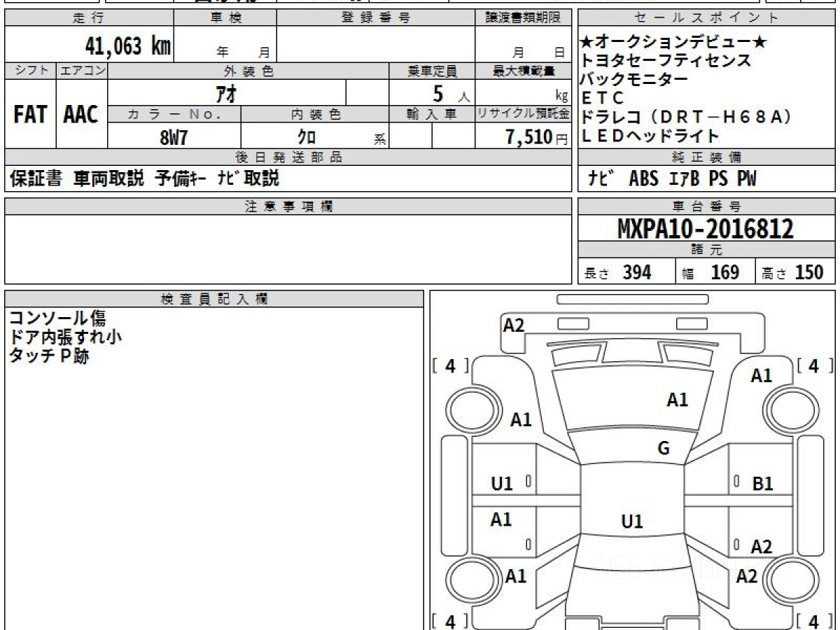840x630 pixels.
Task: Click the 車台番号 header
Action: pos(706,206)
